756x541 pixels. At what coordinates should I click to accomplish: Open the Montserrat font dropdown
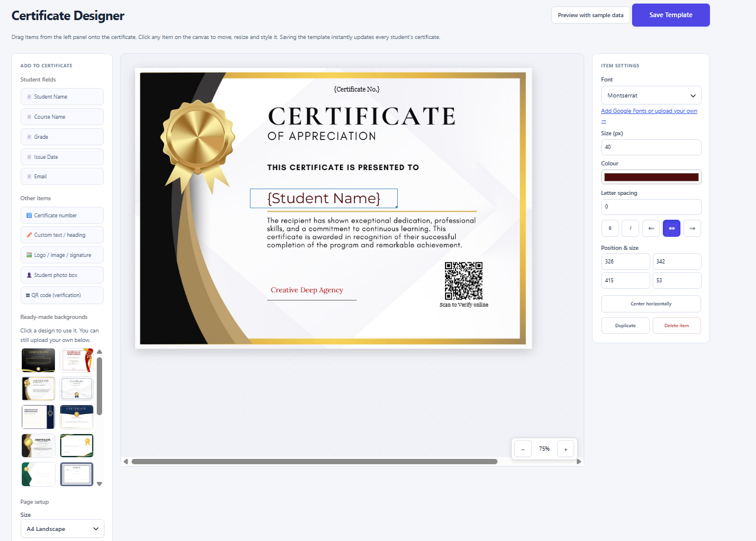(651, 95)
